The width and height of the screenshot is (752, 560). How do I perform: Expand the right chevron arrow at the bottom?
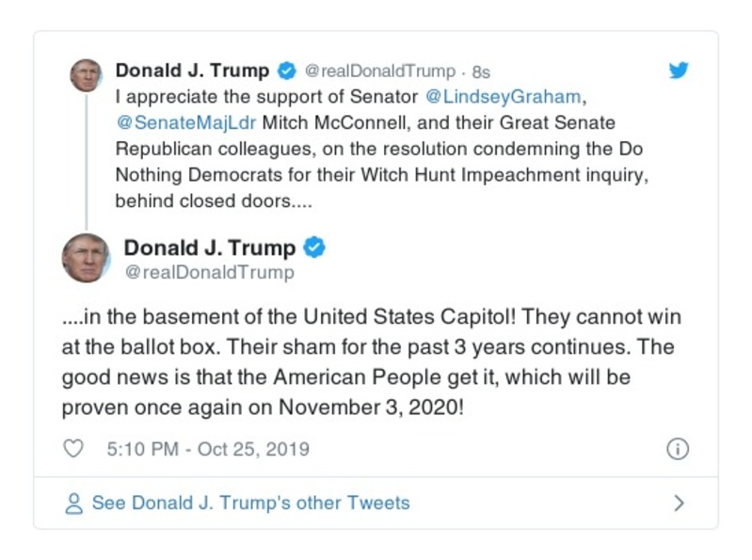[x=679, y=504]
